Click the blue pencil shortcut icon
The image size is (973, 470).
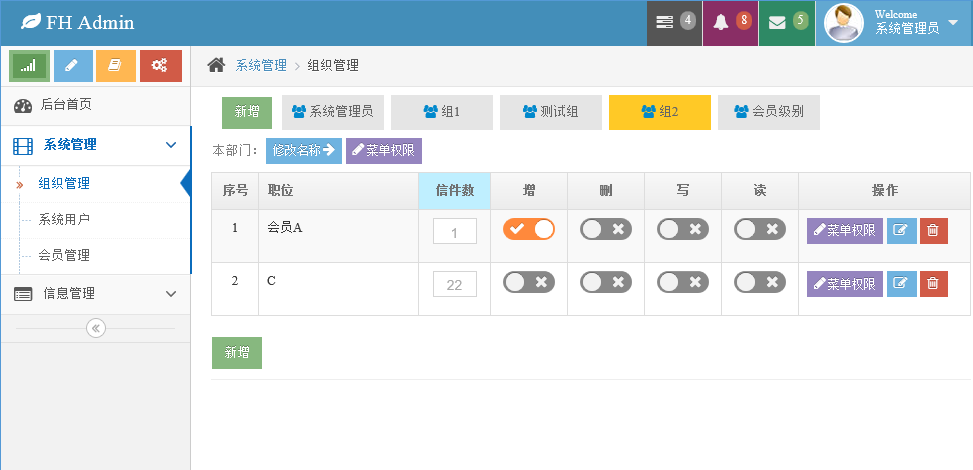[73, 66]
